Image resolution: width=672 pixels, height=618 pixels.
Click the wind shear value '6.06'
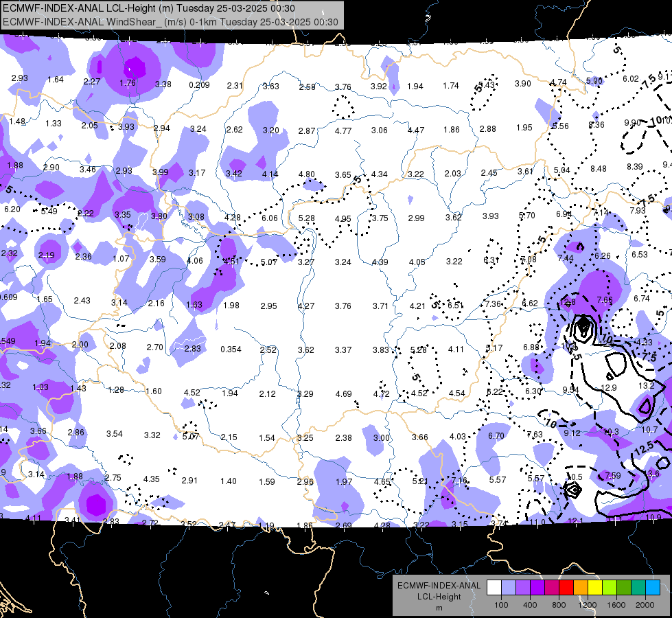click(x=270, y=218)
